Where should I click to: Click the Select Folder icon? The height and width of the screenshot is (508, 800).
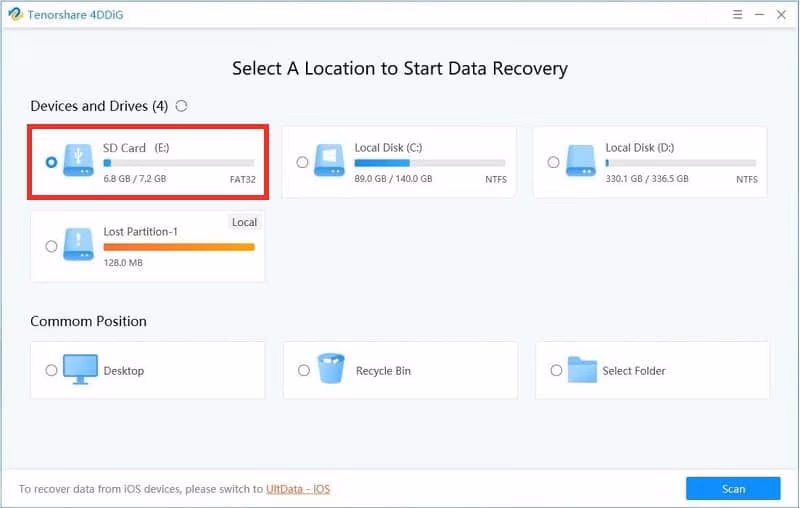(582, 370)
